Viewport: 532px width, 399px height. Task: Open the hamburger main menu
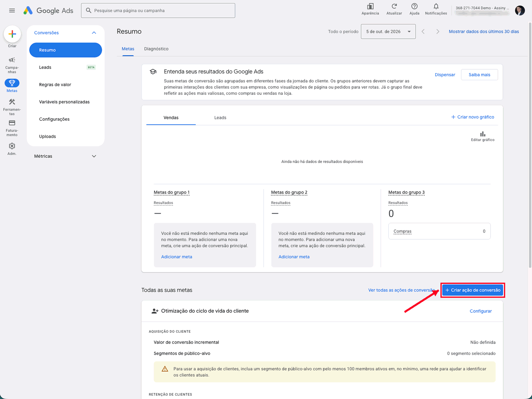point(12,11)
